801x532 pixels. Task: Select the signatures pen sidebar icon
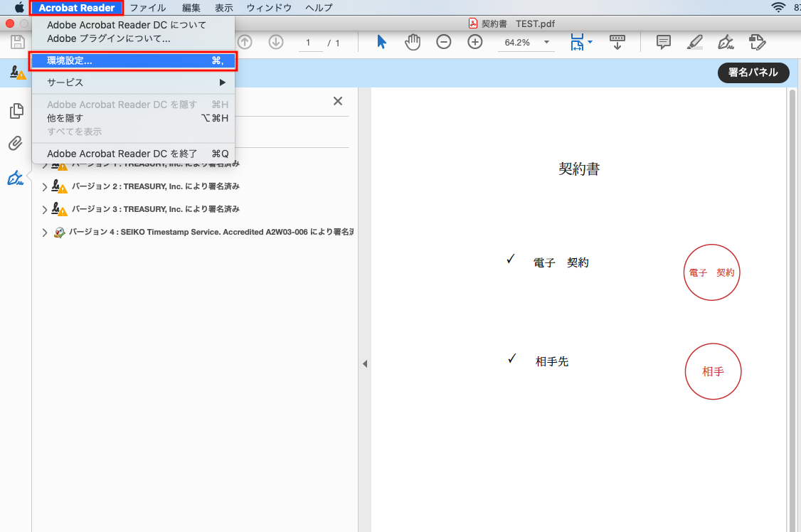coord(16,178)
